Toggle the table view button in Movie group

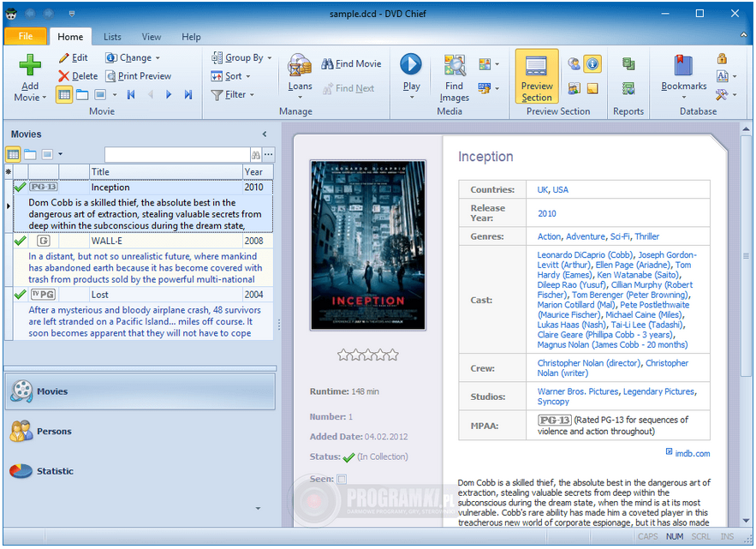click(64, 94)
